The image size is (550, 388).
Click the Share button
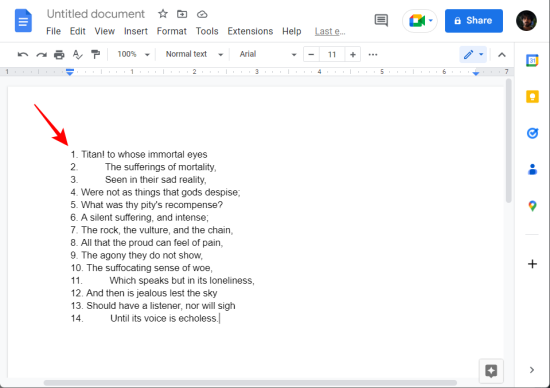pyautogui.click(x=474, y=21)
